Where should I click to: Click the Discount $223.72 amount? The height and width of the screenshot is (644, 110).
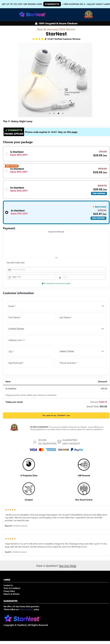point(103,402)
